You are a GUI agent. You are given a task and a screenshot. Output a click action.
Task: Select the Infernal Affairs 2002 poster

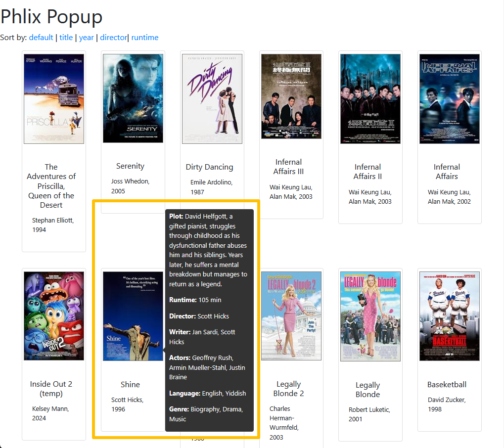(x=450, y=99)
